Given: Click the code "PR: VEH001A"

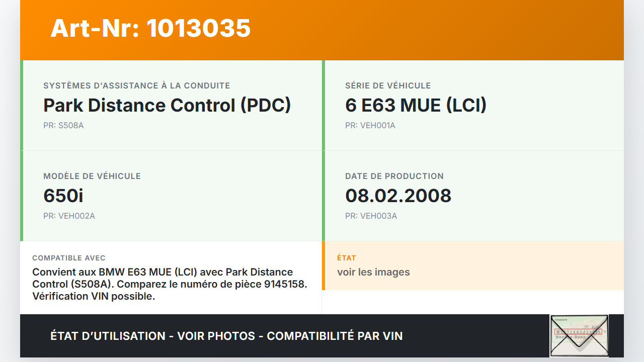Looking at the screenshot, I should [370, 125].
